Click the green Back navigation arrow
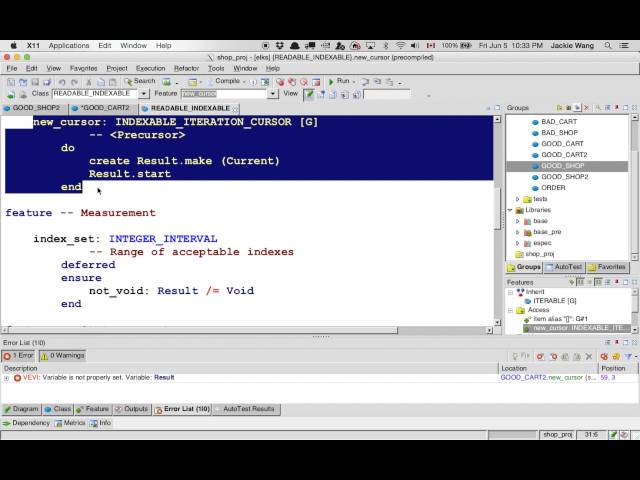 click(x=11, y=95)
